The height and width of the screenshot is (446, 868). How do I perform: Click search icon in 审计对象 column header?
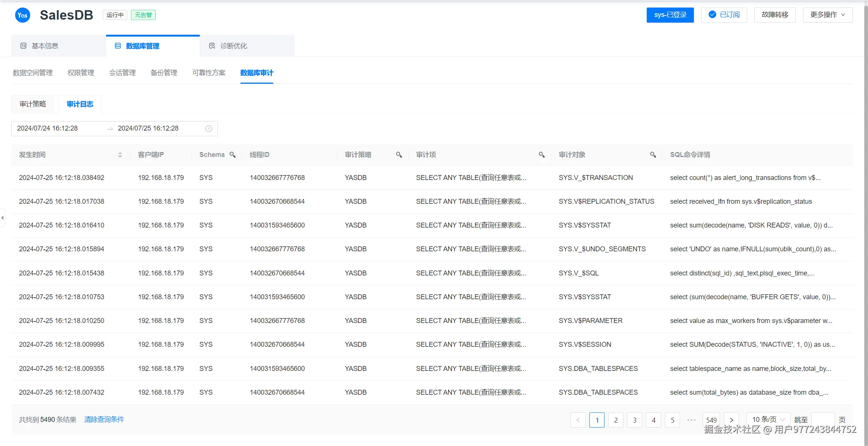tap(653, 155)
